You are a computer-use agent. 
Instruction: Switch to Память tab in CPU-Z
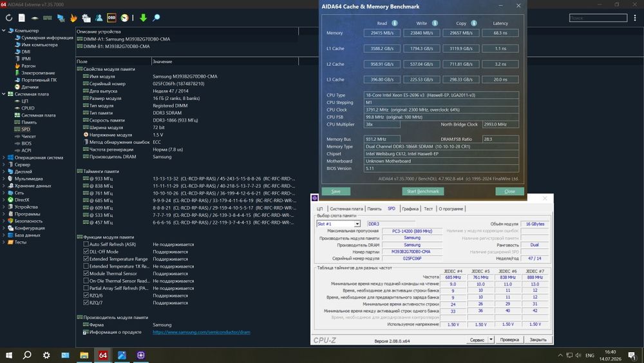(374, 209)
